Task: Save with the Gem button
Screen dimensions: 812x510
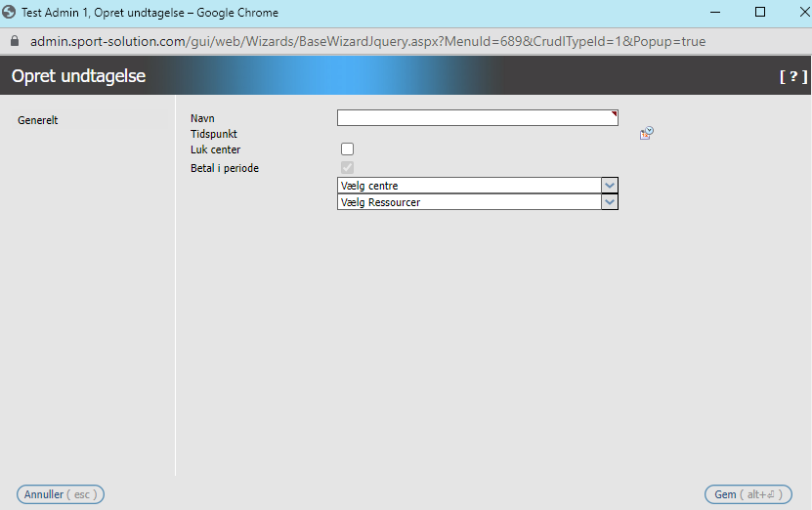Action: pyautogui.click(x=748, y=494)
